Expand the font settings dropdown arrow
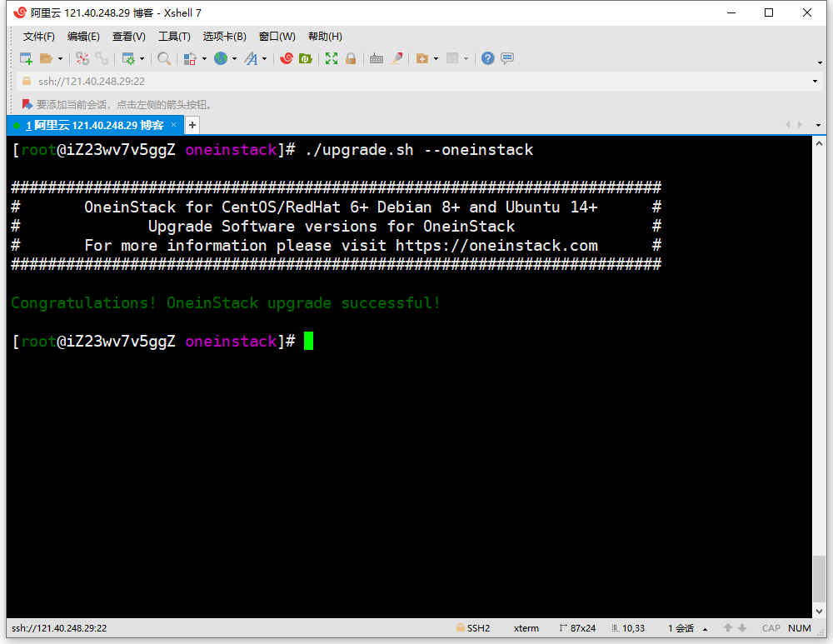 (265, 59)
